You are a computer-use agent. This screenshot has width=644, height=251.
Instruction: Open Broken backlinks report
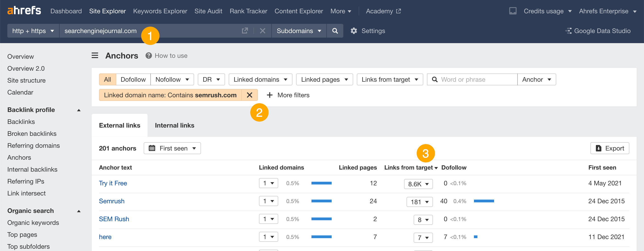[32, 134]
